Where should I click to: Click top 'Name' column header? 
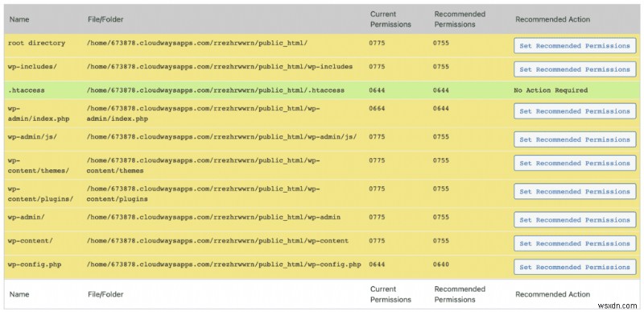click(x=19, y=19)
